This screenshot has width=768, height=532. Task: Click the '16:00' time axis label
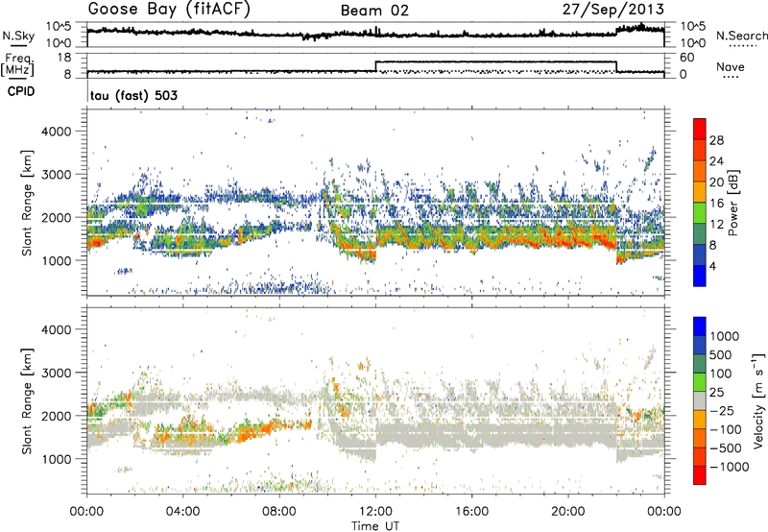pyautogui.click(x=471, y=512)
